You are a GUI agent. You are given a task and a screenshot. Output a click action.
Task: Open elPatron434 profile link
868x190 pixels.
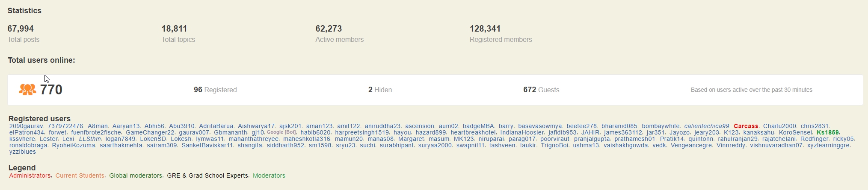point(27,132)
